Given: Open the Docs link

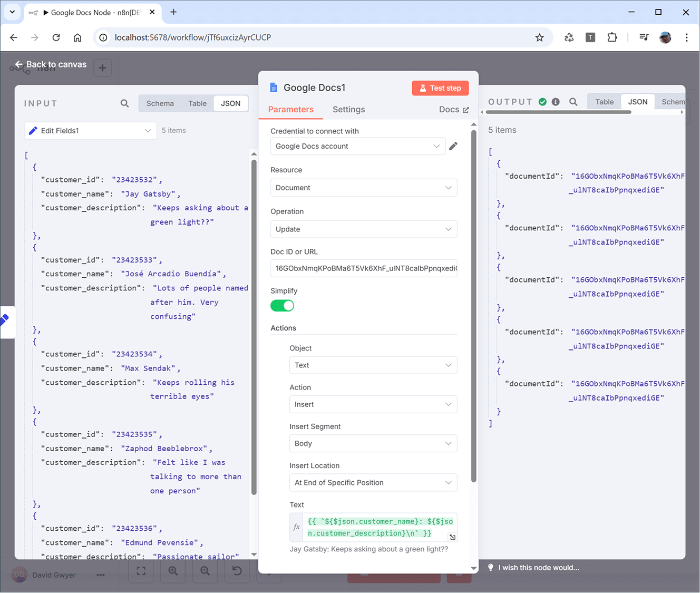Looking at the screenshot, I should [454, 110].
